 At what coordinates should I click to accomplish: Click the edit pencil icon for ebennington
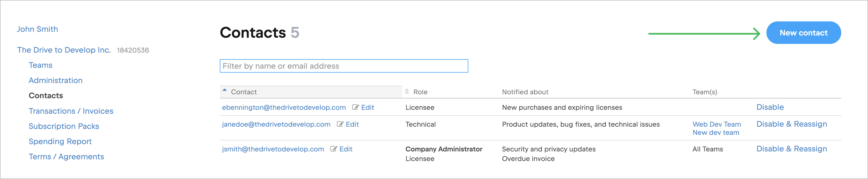click(x=355, y=107)
